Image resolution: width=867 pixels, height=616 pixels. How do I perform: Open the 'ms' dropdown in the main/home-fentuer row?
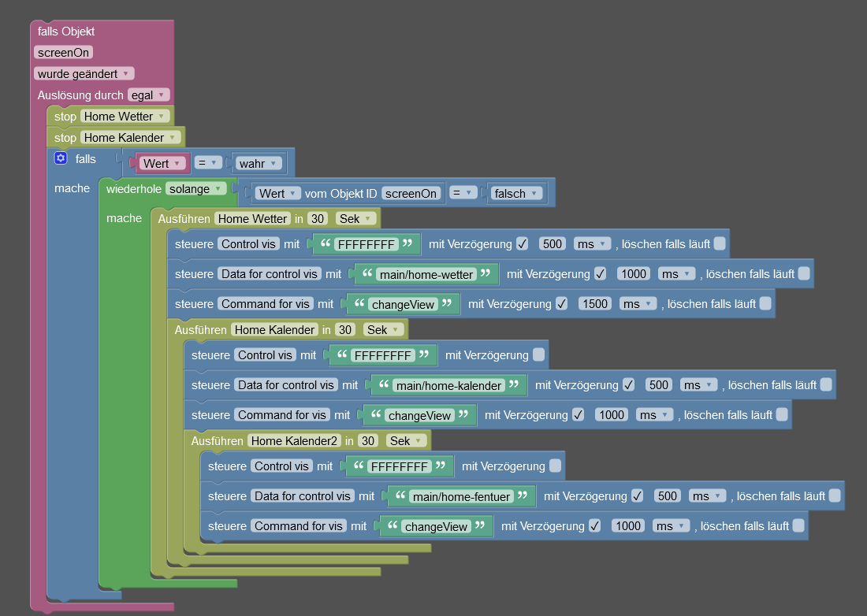(707, 496)
